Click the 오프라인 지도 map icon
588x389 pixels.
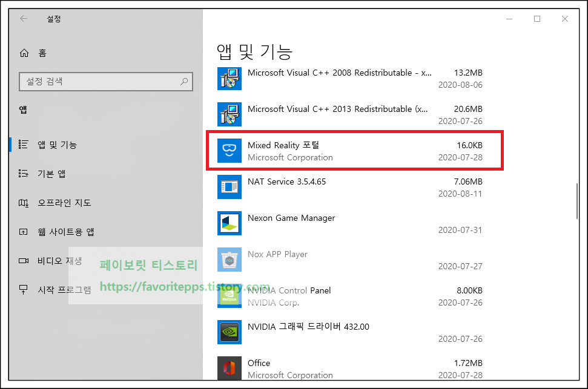[23, 203]
